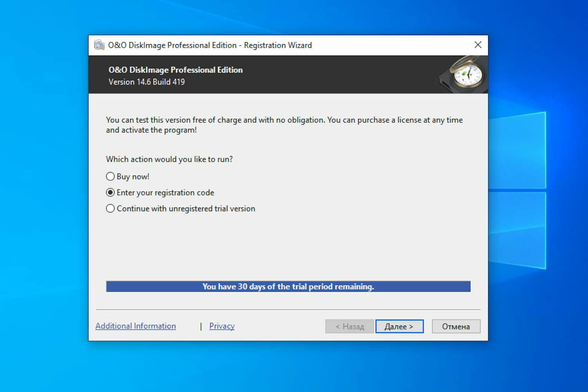The image size is (588, 392).
Task: Click the trial period remaining progress bar
Action: [288, 286]
